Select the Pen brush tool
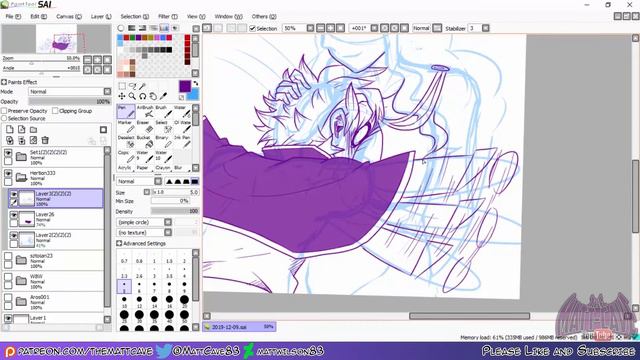Image resolution: width=640 pixels, height=360 pixels. (126, 111)
